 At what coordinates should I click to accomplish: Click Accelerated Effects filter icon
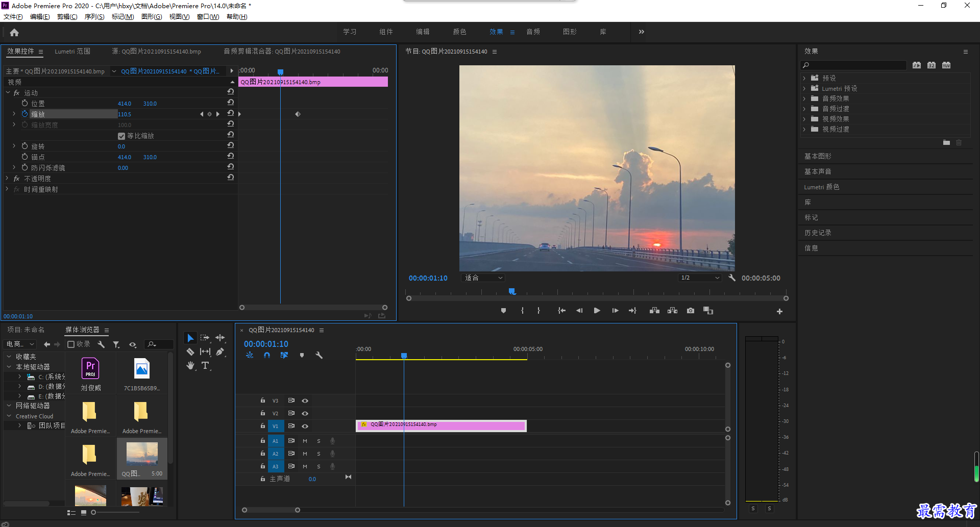tap(917, 65)
